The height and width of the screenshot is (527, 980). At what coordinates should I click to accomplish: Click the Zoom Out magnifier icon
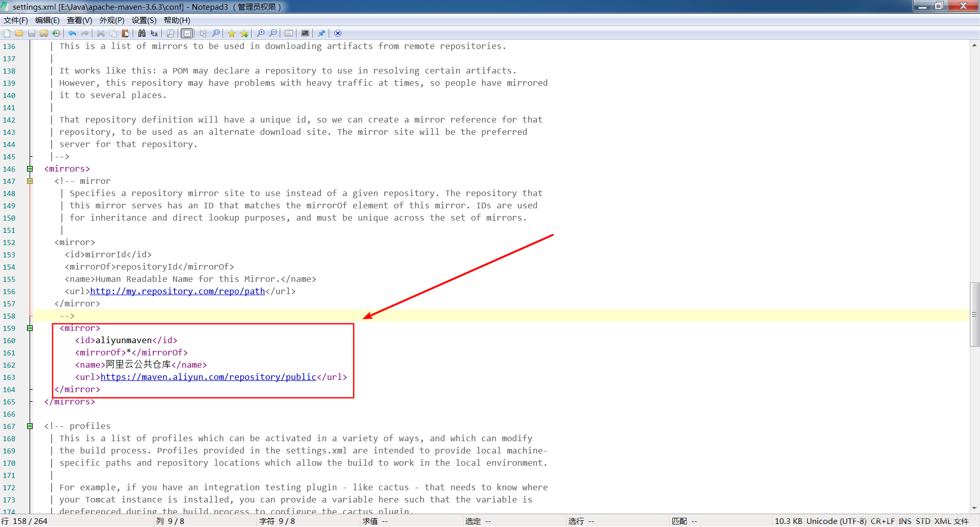pyautogui.click(x=273, y=33)
